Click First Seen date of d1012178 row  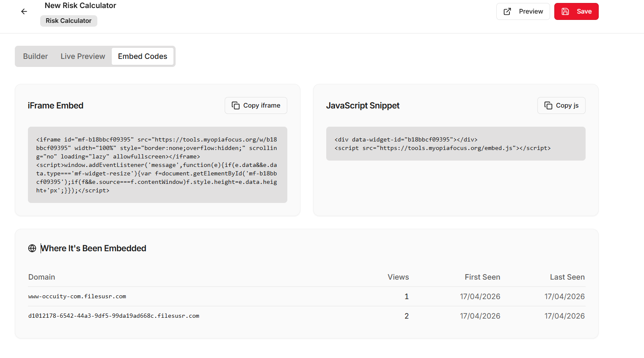(x=480, y=316)
